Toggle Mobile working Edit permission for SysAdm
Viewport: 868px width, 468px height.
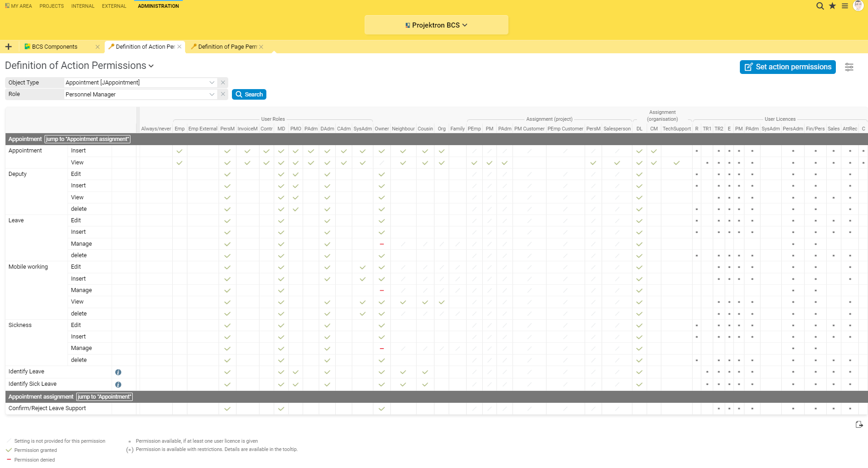coord(363,267)
